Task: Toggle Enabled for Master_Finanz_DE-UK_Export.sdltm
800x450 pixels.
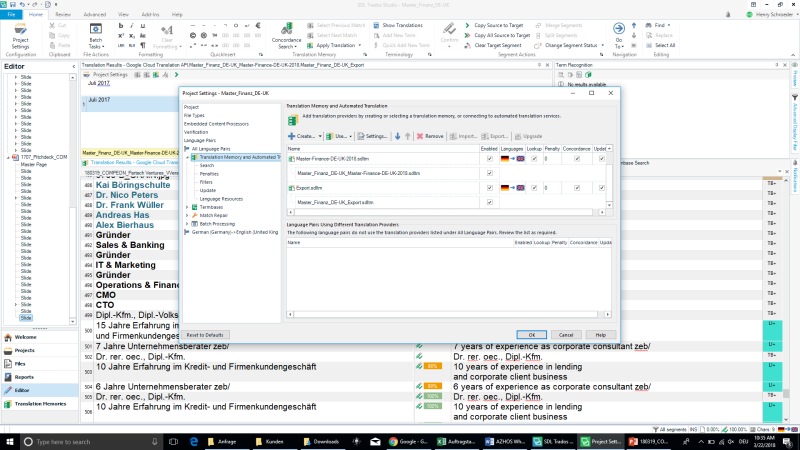Action: tap(490, 202)
